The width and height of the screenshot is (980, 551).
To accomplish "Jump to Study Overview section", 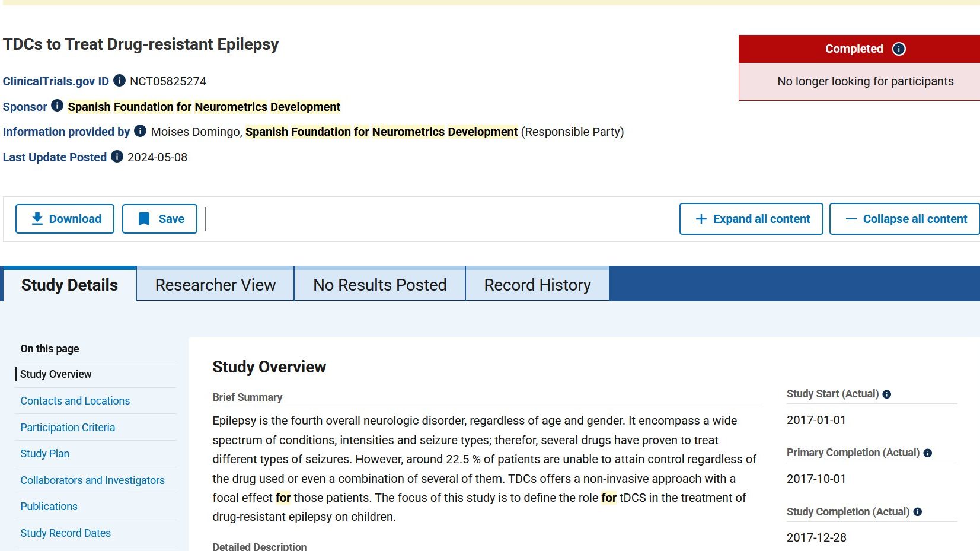I will click(x=56, y=374).
